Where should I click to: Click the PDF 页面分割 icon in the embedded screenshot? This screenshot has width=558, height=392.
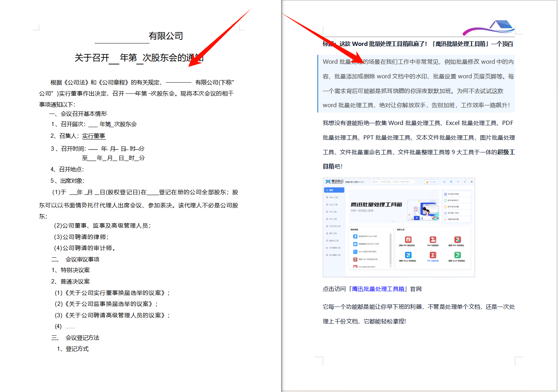pyautogui.click(x=433, y=255)
